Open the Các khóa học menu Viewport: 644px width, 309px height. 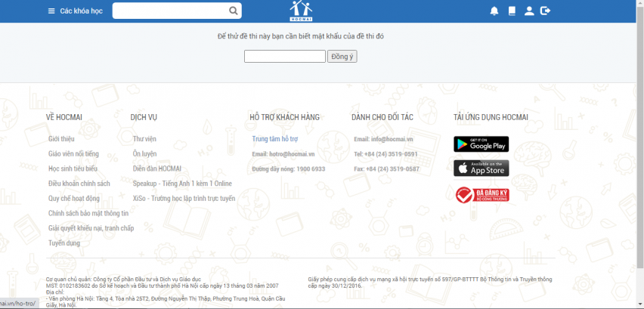81,11
